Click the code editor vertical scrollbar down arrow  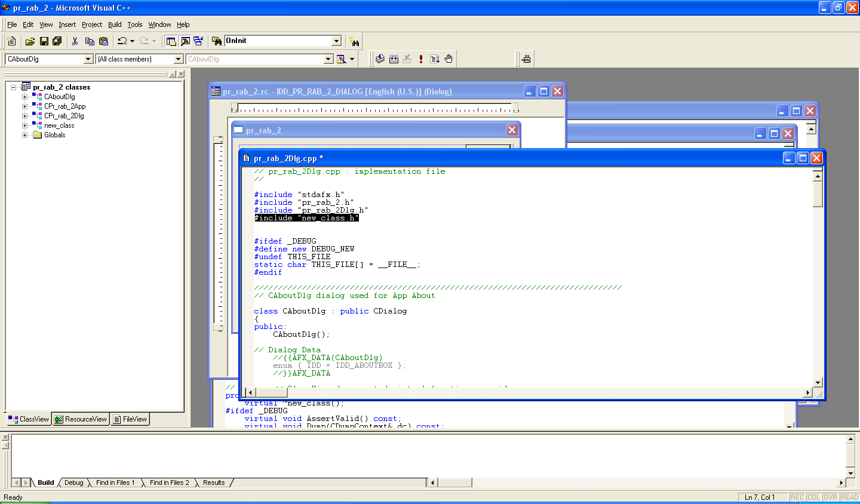tap(818, 383)
